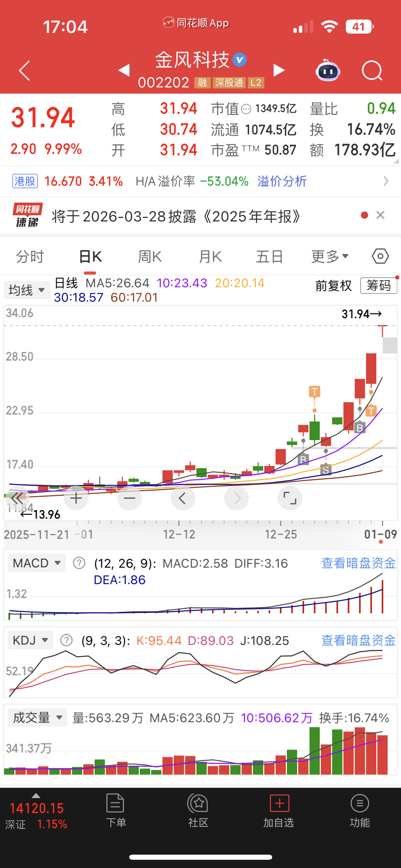Image resolution: width=401 pixels, height=868 pixels.
Task: Tap the gray S sell marker
Action: (x=326, y=469)
